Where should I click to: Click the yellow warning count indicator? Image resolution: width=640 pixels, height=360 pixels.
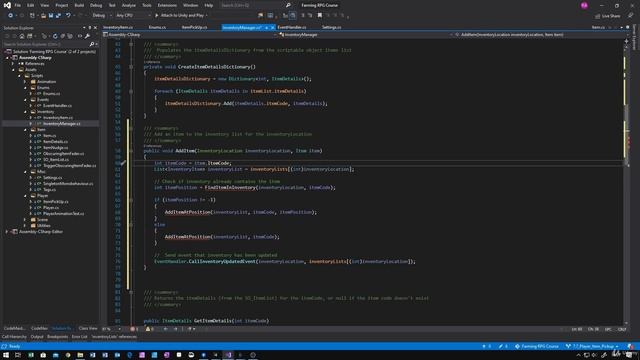tap(150, 329)
